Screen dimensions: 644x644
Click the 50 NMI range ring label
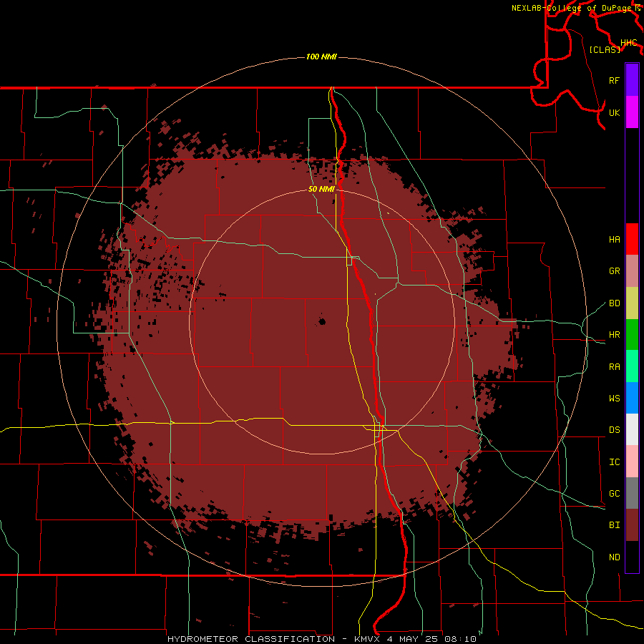pyautogui.click(x=321, y=190)
